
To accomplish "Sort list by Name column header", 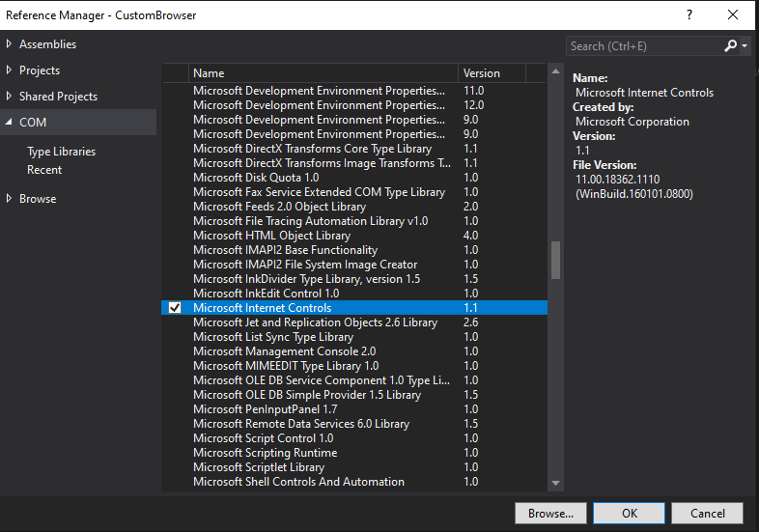I will tap(323, 73).
